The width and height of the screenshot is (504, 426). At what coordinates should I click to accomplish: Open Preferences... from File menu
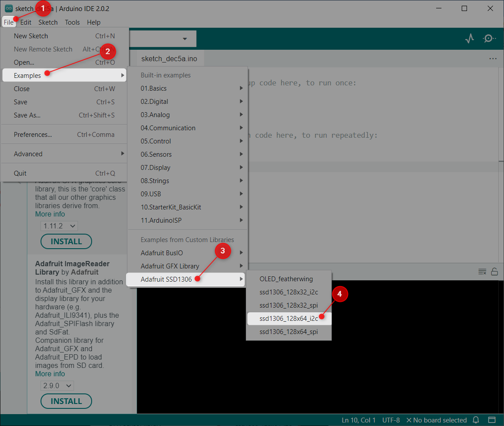64,135
